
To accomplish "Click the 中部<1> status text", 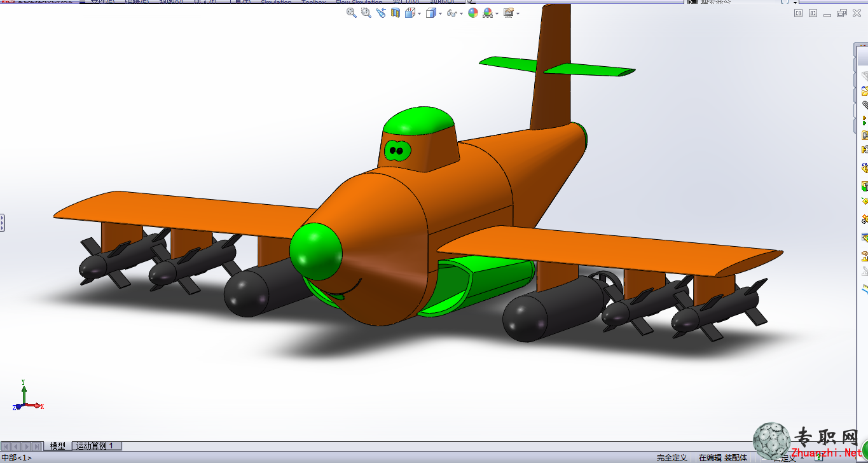I will 17,458.
